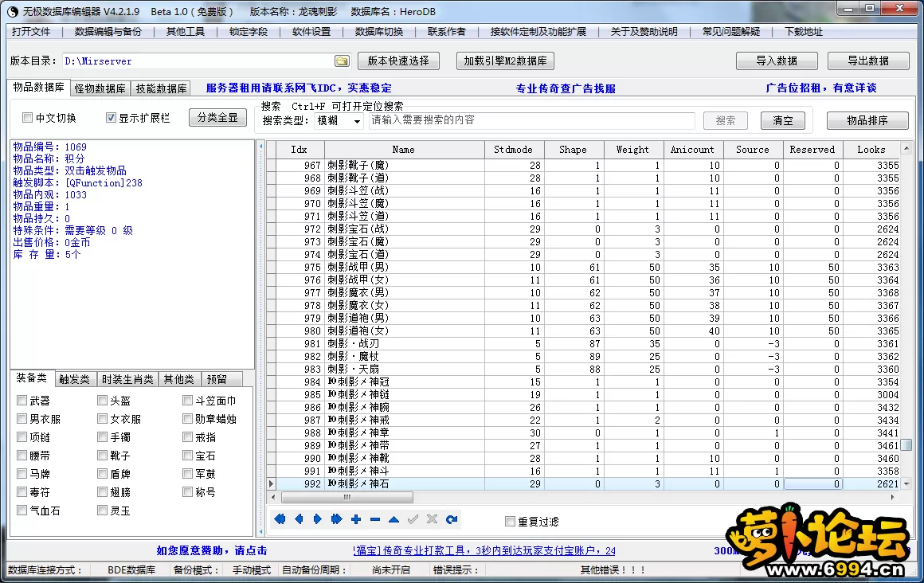924x583 pixels.
Task: Click the 专业传奇查广告找服 link
Action: click(566, 88)
